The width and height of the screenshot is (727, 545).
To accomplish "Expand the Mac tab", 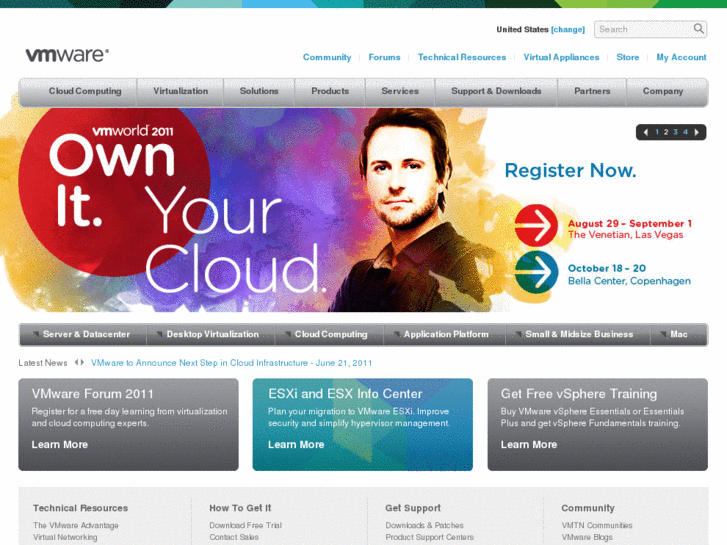I will pyautogui.click(x=679, y=334).
